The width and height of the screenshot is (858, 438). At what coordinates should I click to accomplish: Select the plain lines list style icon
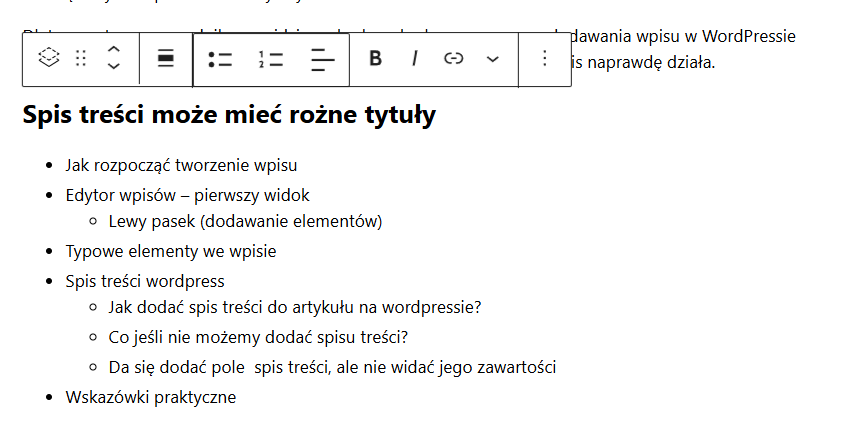point(322,59)
